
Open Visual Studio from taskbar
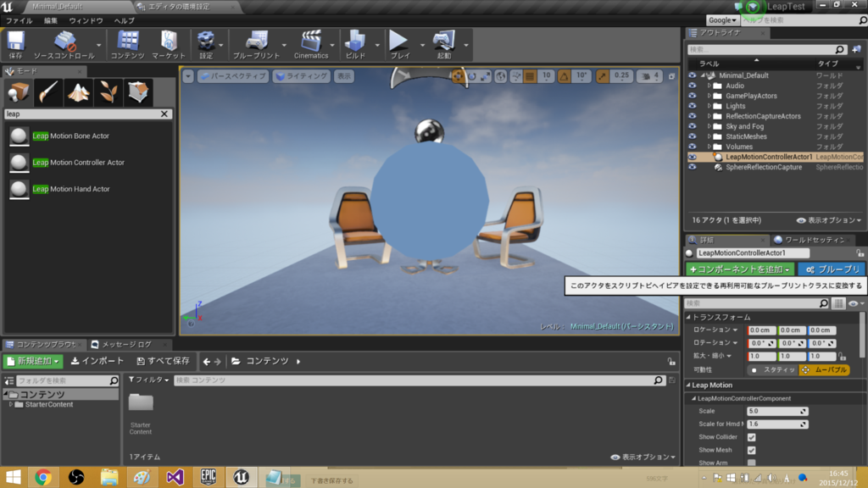(x=175, y=477)
